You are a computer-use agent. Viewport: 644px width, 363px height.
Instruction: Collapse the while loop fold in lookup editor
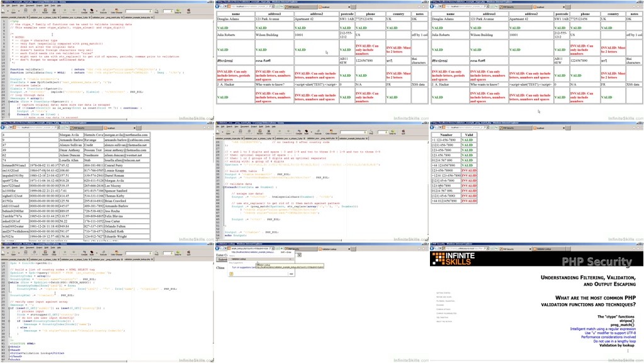(x=9, y=282)
